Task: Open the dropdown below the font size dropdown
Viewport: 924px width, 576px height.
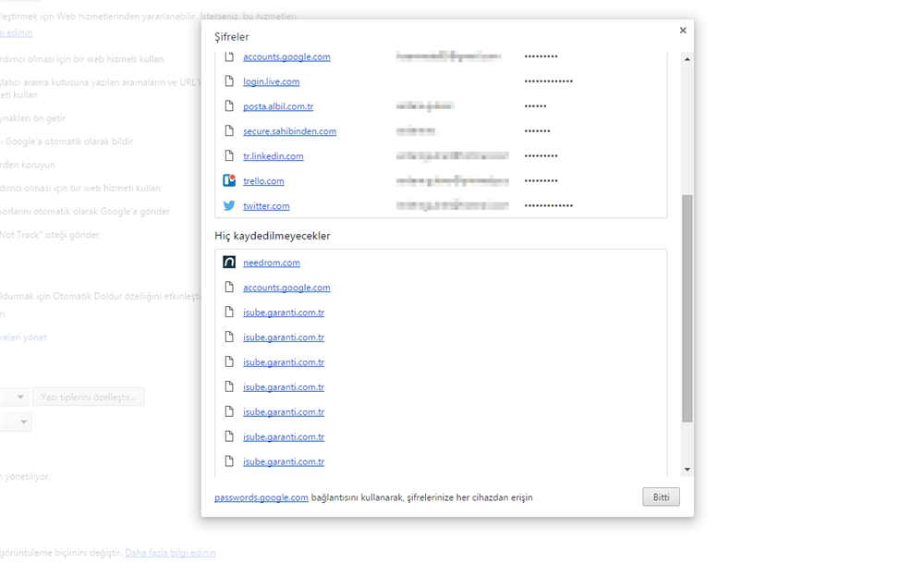Action: (15, 422)
